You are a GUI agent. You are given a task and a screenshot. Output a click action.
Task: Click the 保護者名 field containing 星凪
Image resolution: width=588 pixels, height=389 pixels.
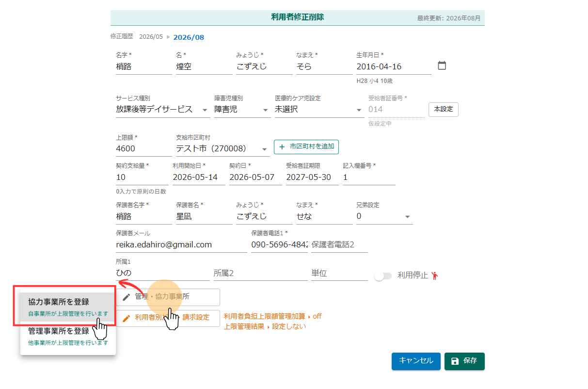tap(204, 216)
